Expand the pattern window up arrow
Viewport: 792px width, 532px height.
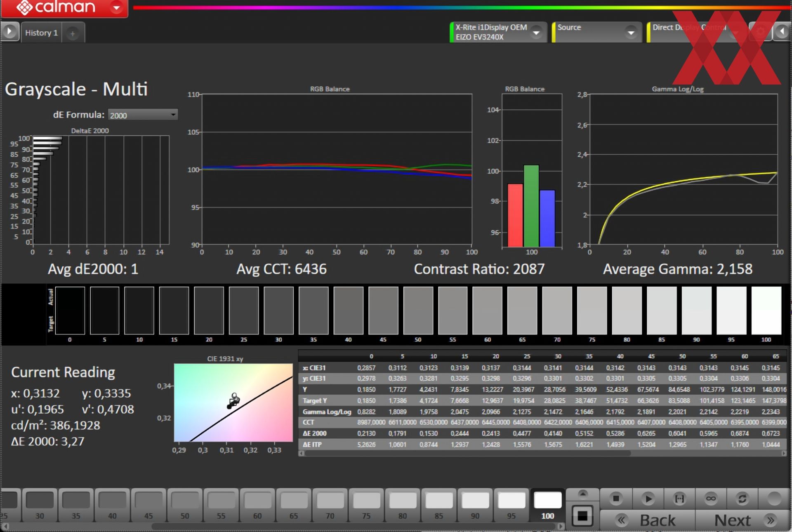[x=582, y=494]
